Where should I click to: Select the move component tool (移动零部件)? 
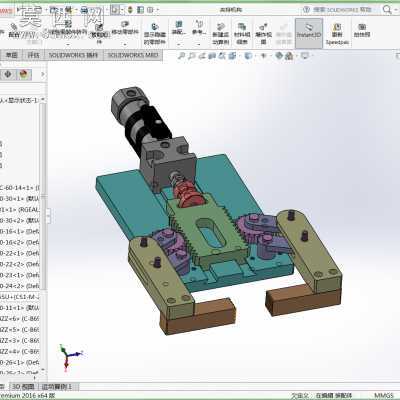125,28
